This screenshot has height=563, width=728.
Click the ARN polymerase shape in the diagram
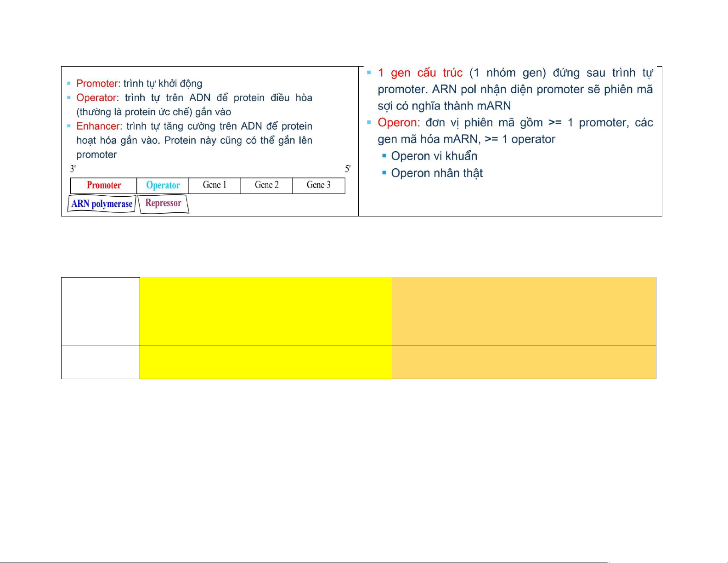pos(102,204)
